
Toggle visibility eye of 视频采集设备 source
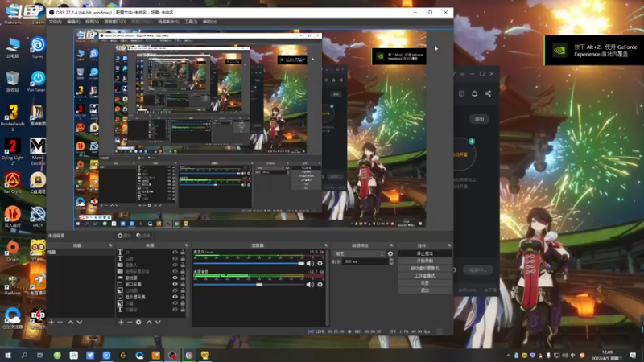(175, 271)
